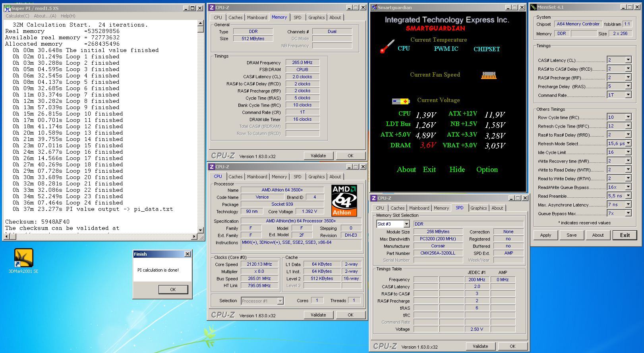The height and width of the screenshot is (353, 644).
Task: Click the Option link in Smartguardian
Action: (487, 170)
